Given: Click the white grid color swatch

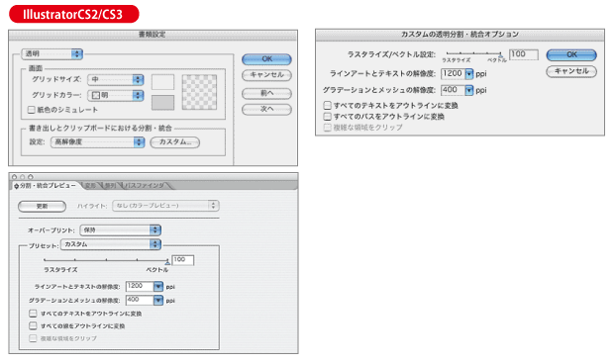Looking at the screenshot, I should pyautogui.click(x=162, y=82).
